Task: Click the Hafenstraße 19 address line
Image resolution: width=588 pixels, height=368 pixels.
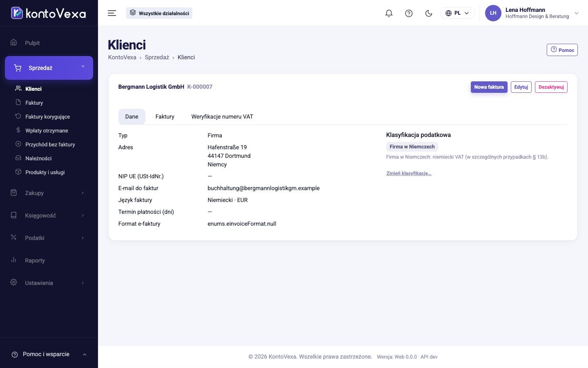Action: 227,147
